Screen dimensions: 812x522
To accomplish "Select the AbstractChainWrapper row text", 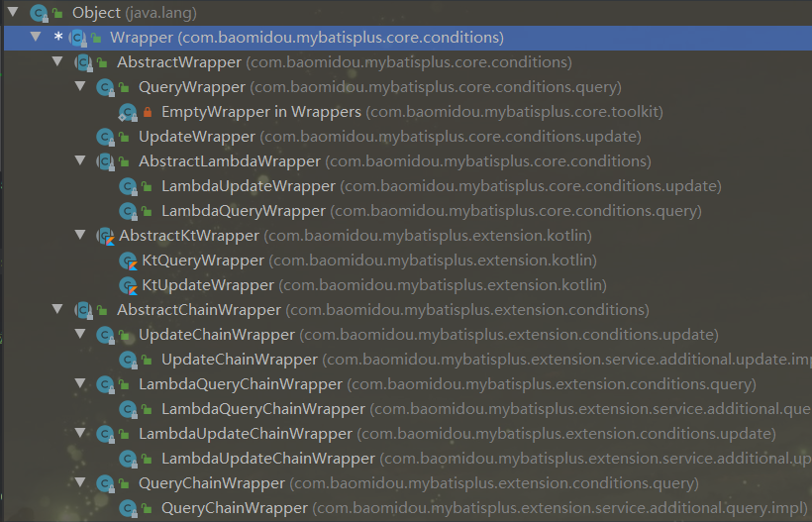I will coord(383,310).
